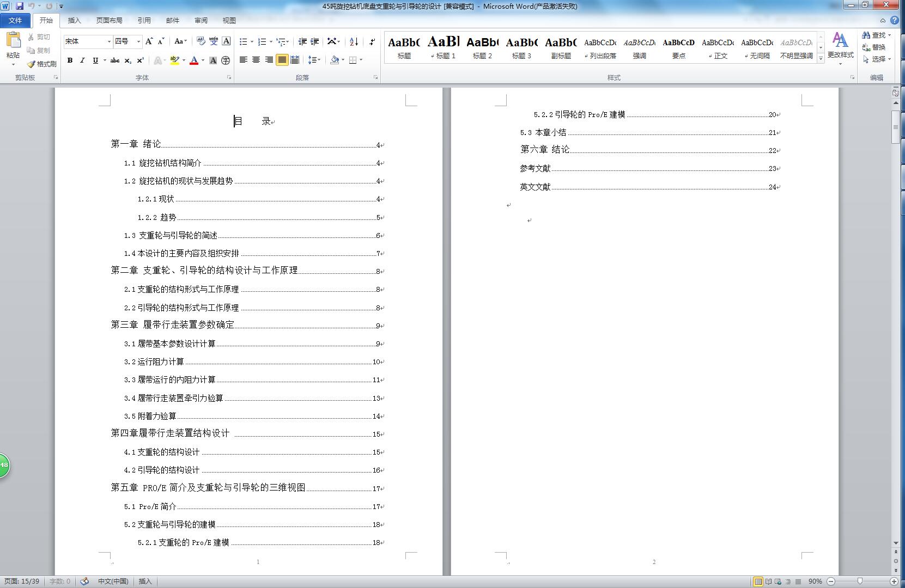Screen dimensions: 905x588
Task: Click the Copy (复制) command
Action: pyautogui.click(x=39, y=51)
